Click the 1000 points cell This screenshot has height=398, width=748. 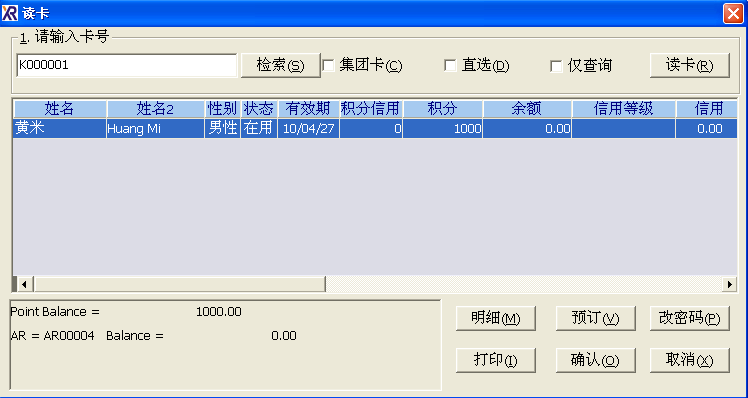point(443,128)
